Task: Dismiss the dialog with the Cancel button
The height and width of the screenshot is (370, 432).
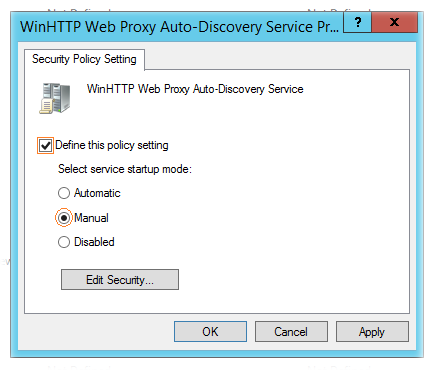Action: pos(291,332)
